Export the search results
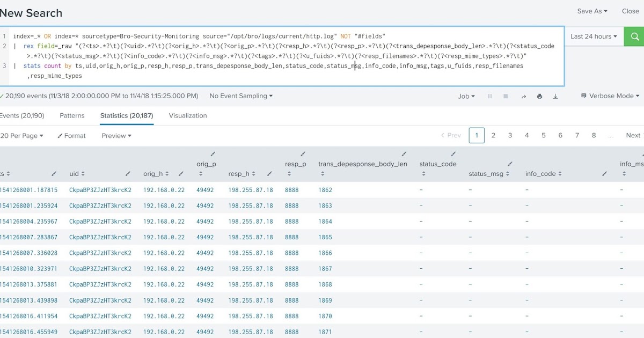 pyautogui.click(x=555, y=96)
